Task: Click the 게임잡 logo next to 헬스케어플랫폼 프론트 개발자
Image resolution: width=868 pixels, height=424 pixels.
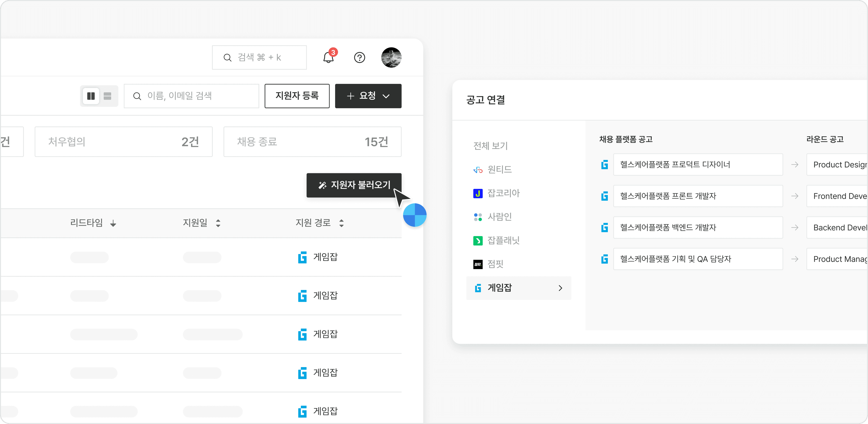Action: (x=605, y=196)
